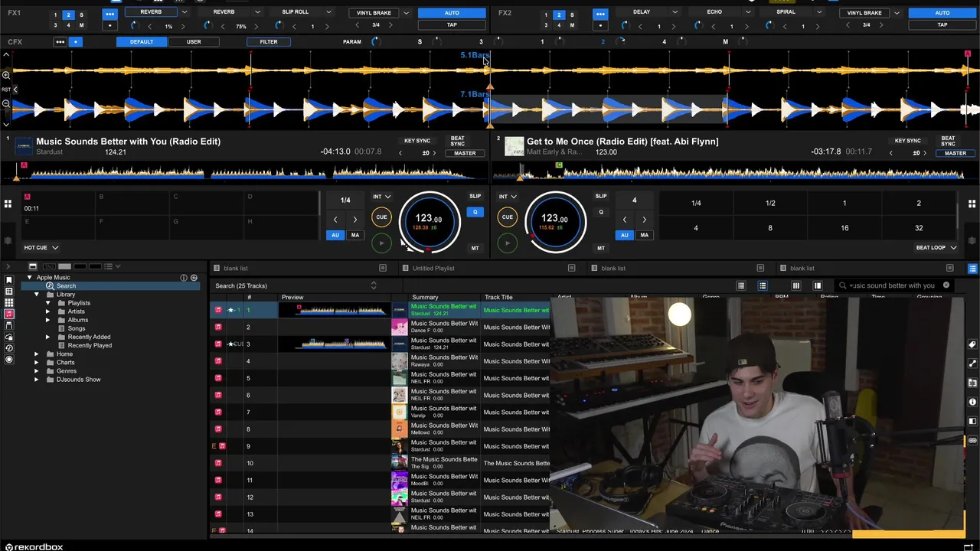Expand the Artists folder
This screenshot has width=980, height=551.
point(47,311)
